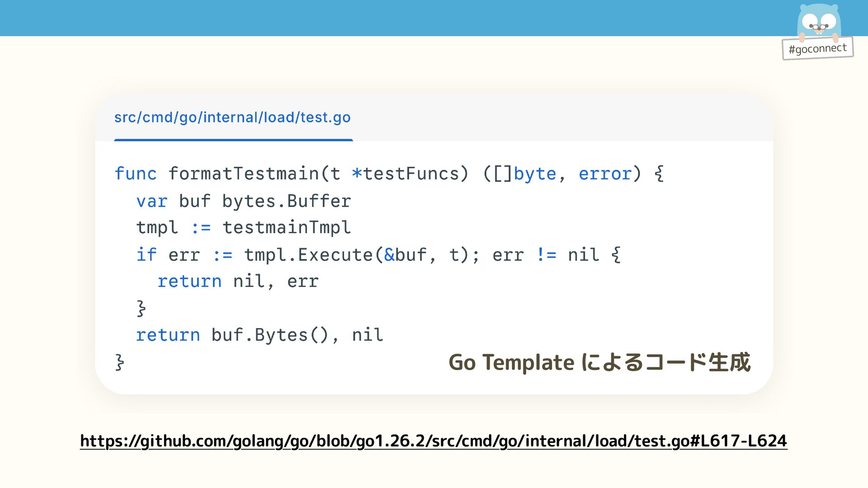The height and width of the screenshot is (488, 868).
Task: Click the final closing brace of the function
Action: coord(119,362)
